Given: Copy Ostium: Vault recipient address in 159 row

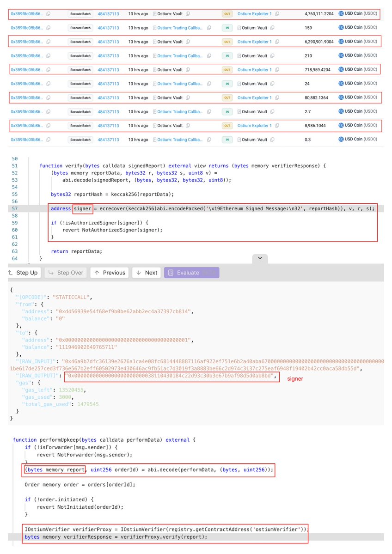Looking at the screenshot, I should pos(272,28).
